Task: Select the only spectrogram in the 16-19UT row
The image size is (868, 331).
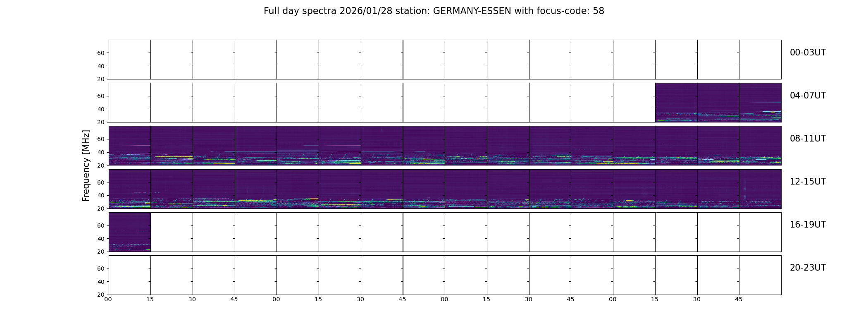Action: click(130, 232)
